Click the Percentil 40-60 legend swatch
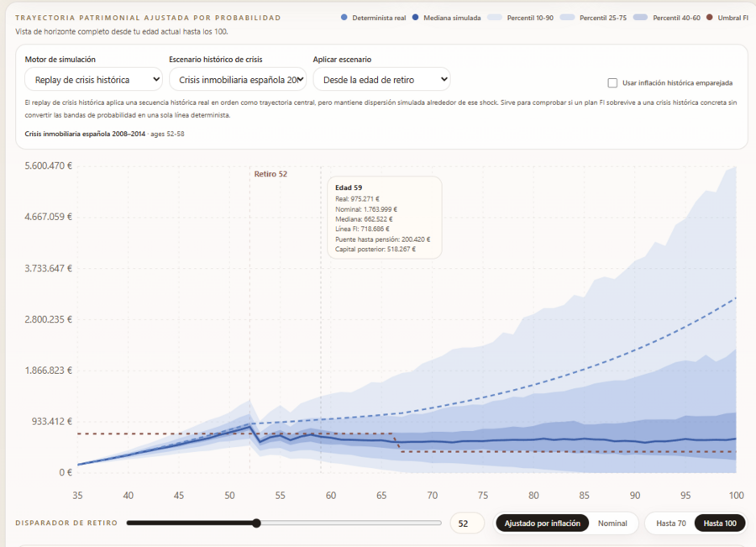Viewport: 756px width, 547px height. tap(640, 18)
